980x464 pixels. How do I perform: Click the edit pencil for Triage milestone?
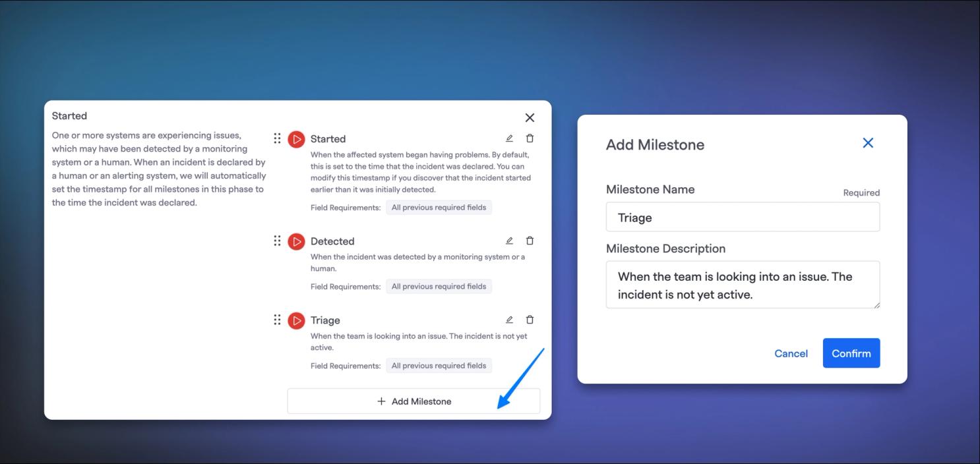click(509, 320)
